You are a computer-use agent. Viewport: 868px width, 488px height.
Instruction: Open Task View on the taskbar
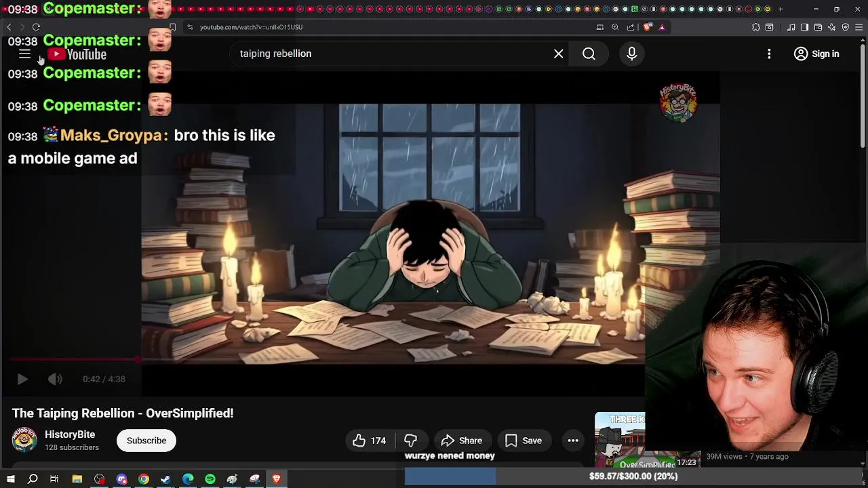(x=54, y=479)
